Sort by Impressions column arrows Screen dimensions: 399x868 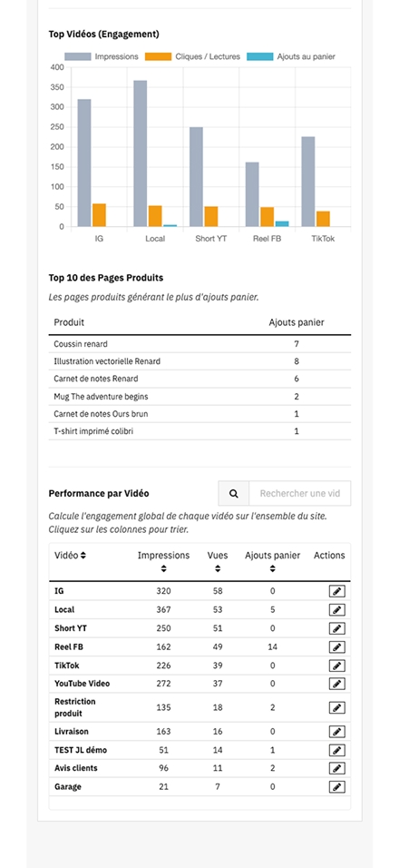click(x=163, y=568)
